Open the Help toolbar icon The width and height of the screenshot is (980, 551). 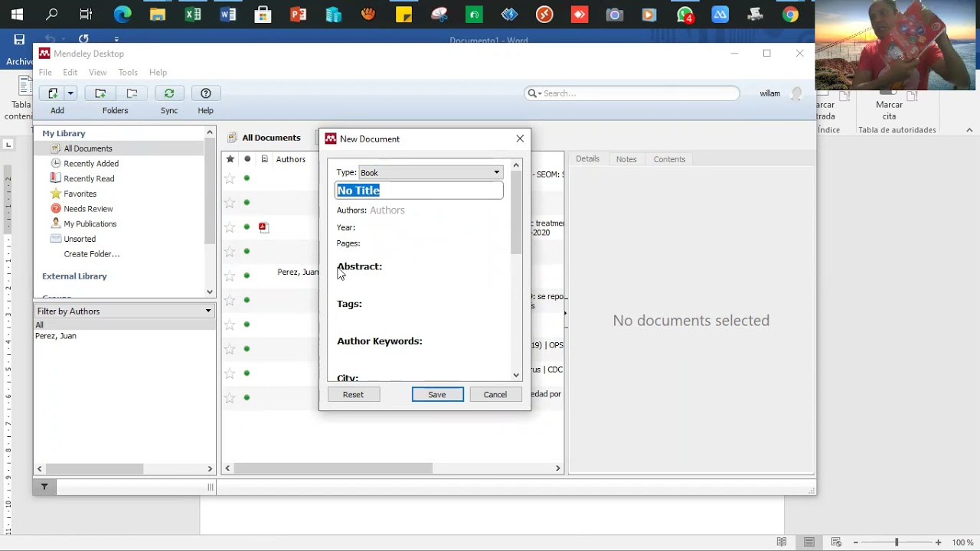tap(206, 93)
